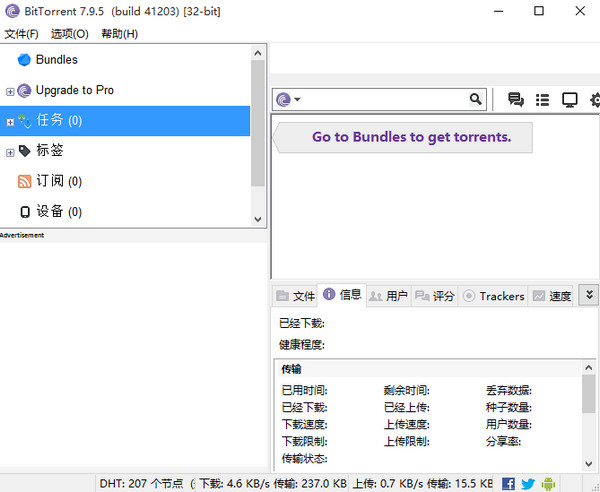Click the search magnifier icon

[x=476, y=100]
